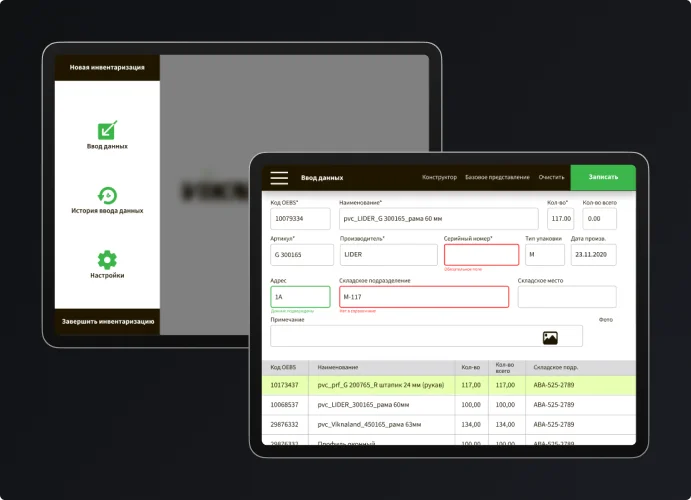Click the photo attachment image icon
The height and width of the screenshot is (500, 691).
(x=549, y=338)
